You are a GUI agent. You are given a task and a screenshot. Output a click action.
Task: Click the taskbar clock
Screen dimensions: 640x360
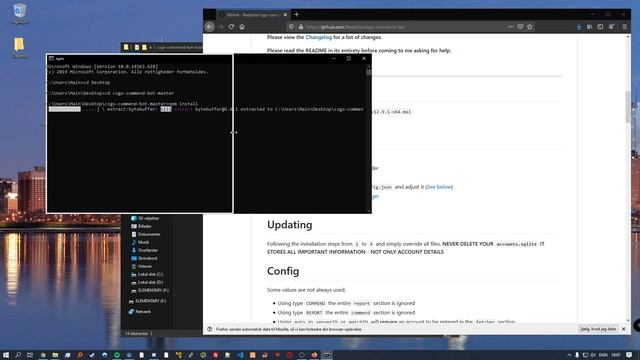tap(616, 355)
